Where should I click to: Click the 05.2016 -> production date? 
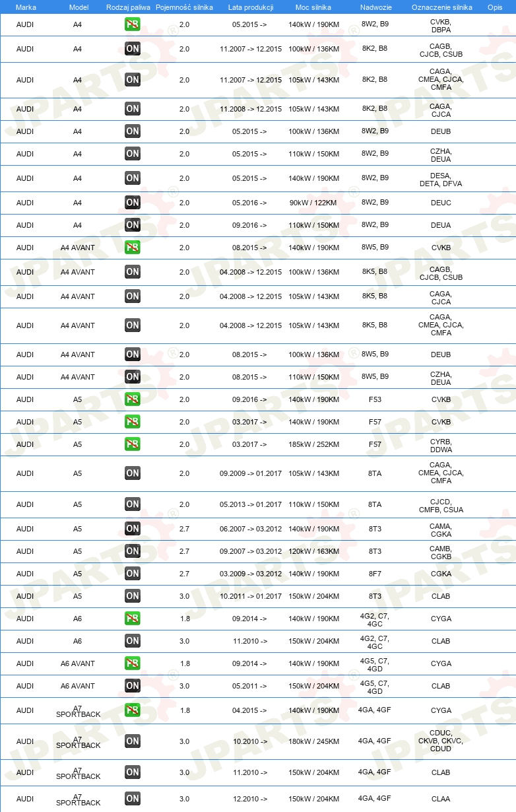(x=249, y=203)
